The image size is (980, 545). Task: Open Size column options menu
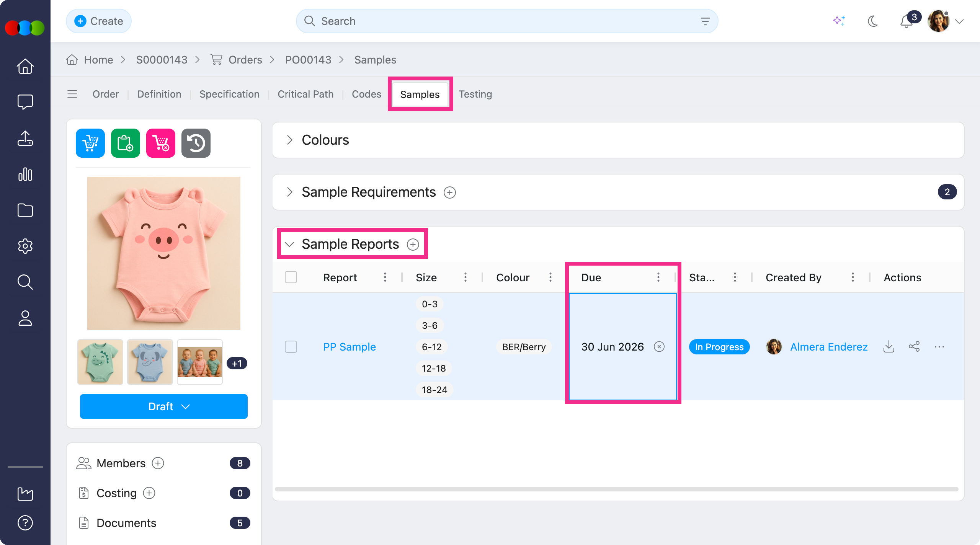465,277
